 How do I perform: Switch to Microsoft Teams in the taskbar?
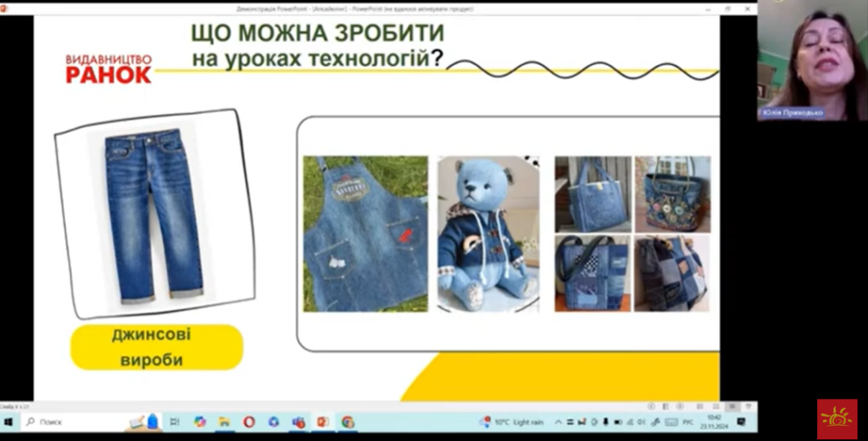(x=298, y=421)
